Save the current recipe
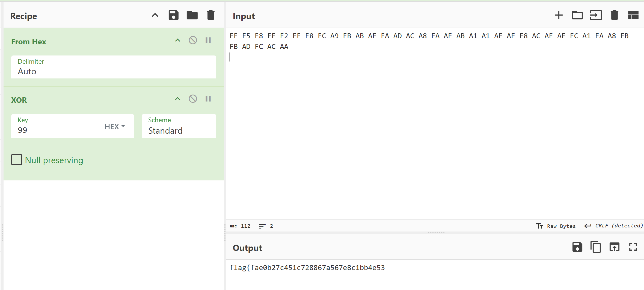 coord(173,15)
